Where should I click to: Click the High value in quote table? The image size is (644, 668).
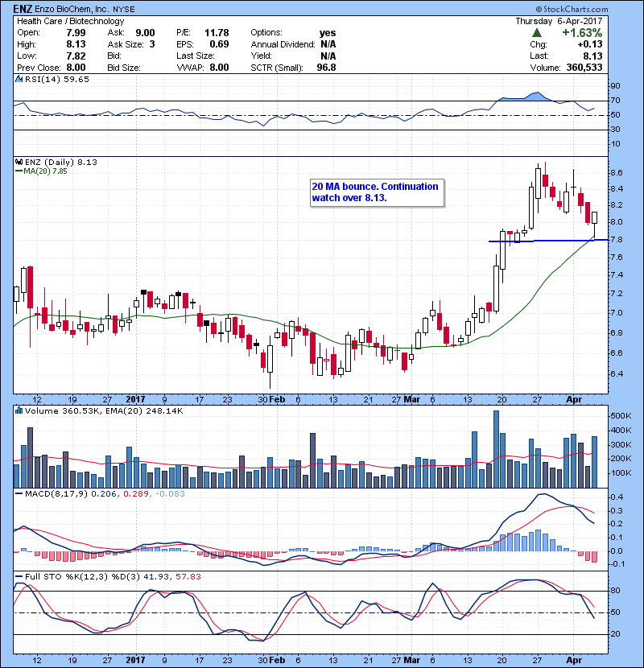click(76, 44)
